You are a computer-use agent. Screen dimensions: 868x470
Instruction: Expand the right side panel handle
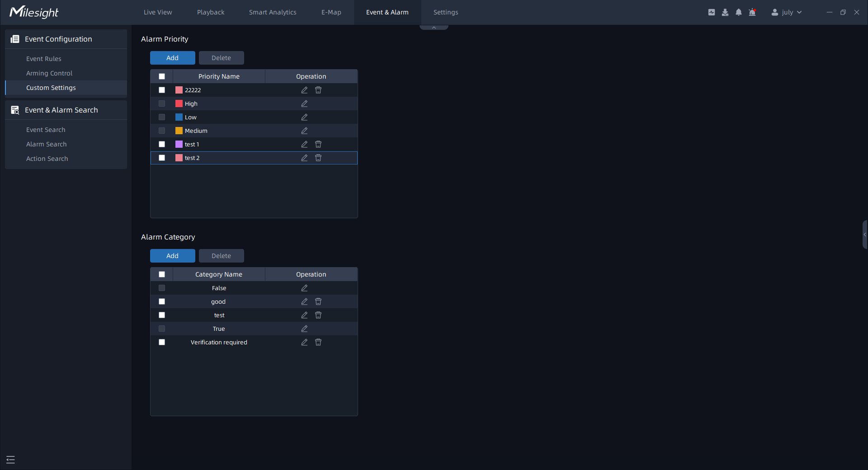click(865, 235)
